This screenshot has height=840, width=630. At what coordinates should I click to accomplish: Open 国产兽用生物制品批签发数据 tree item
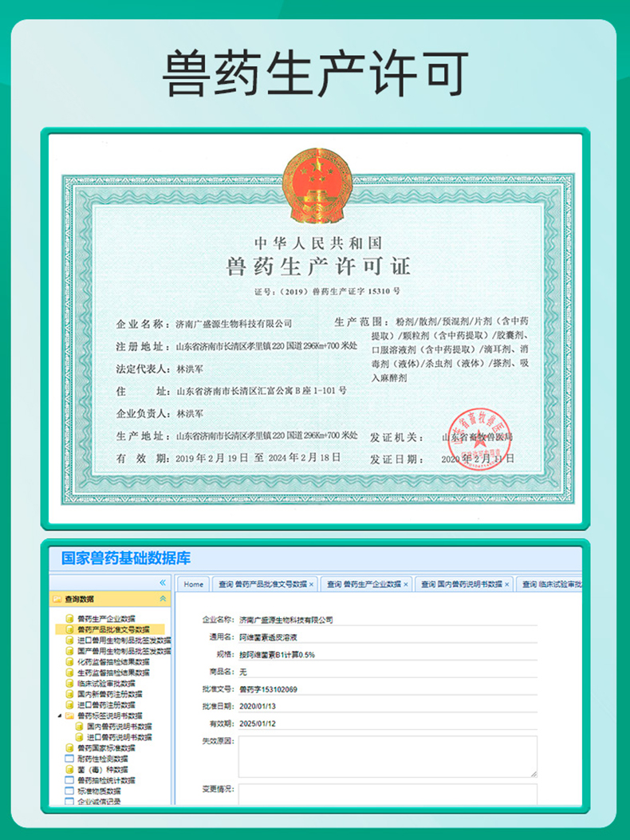point(124,651)
